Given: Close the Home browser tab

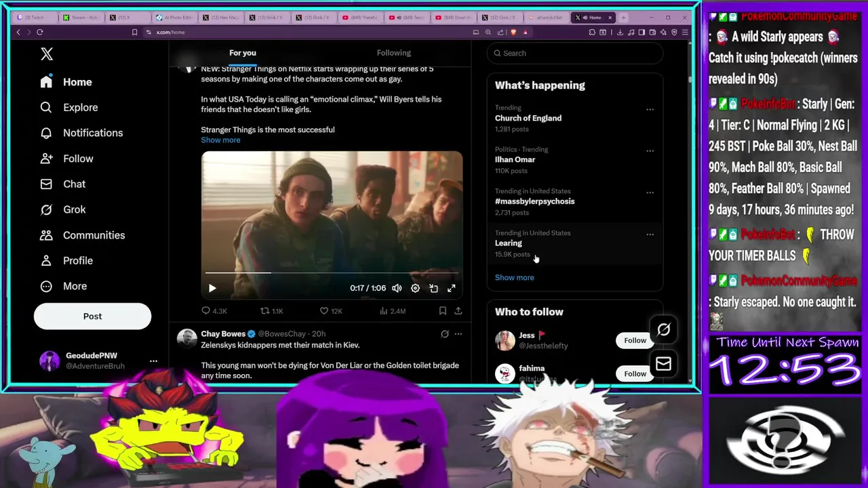Looking at the screenshot, I should pyautogui.click(x=610, y=18).
